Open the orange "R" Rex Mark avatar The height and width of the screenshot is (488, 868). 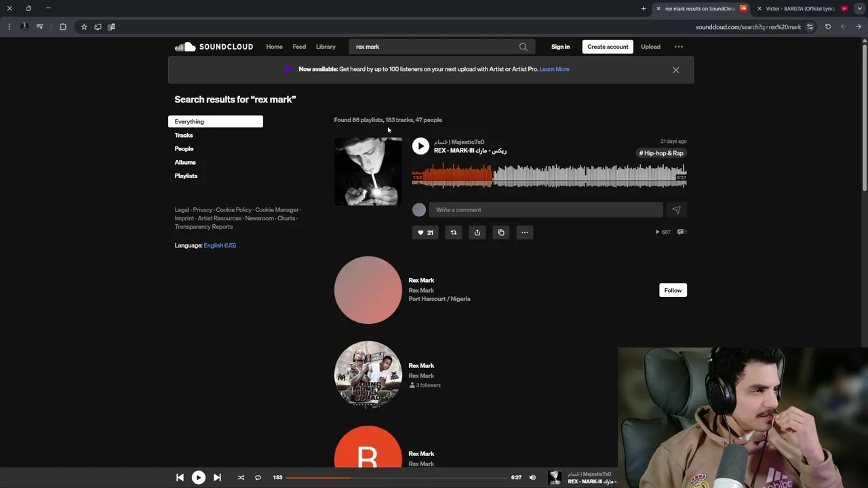368,447
